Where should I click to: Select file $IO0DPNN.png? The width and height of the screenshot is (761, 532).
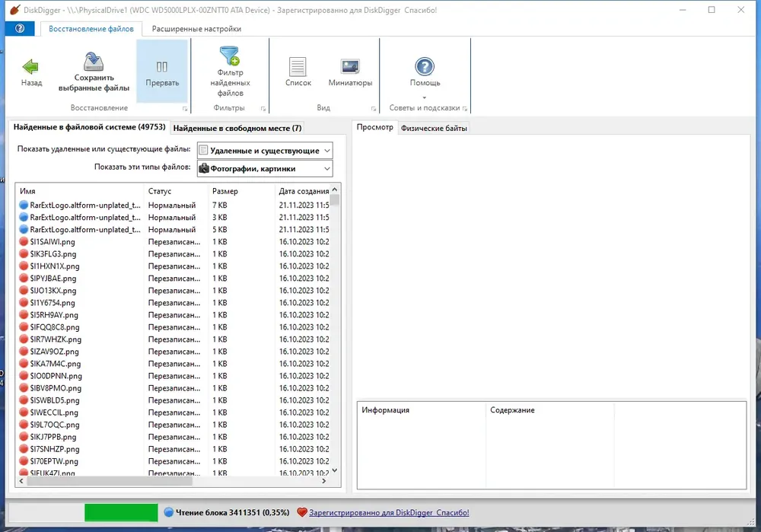(x=56, y=376)
